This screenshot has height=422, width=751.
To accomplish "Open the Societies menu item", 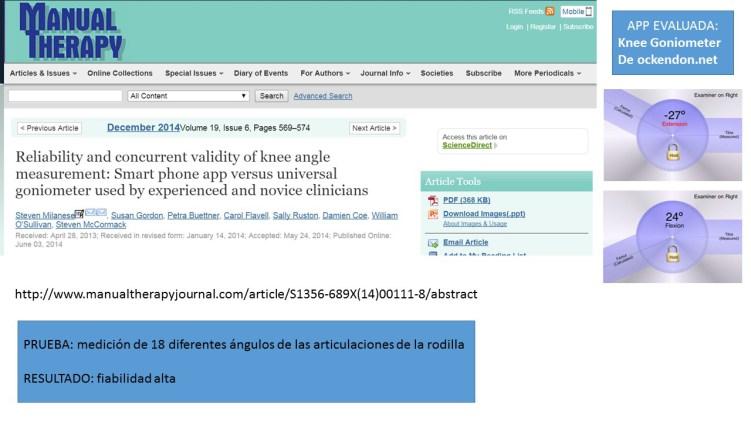I will point(437,73).
